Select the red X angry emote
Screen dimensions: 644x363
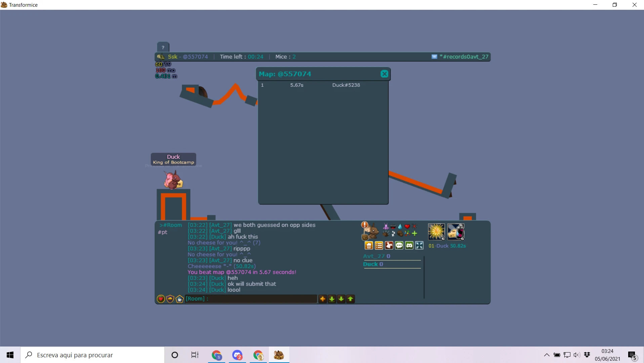414,226
